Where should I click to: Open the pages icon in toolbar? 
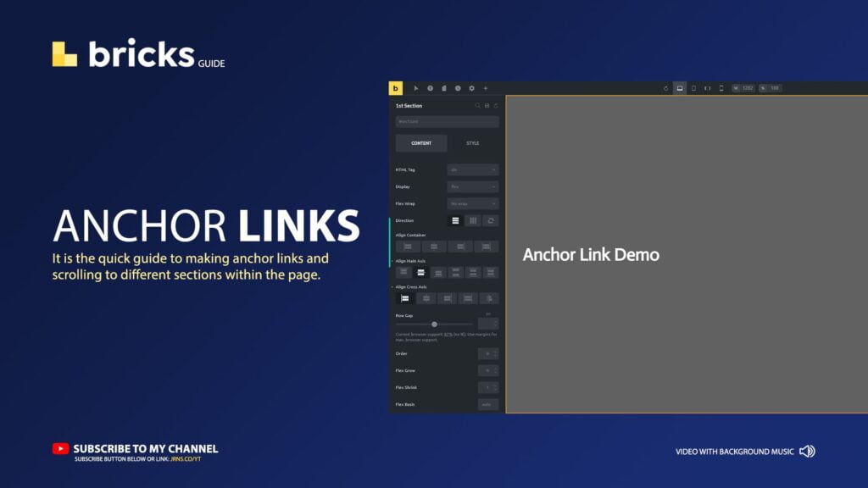pos(444,88)
